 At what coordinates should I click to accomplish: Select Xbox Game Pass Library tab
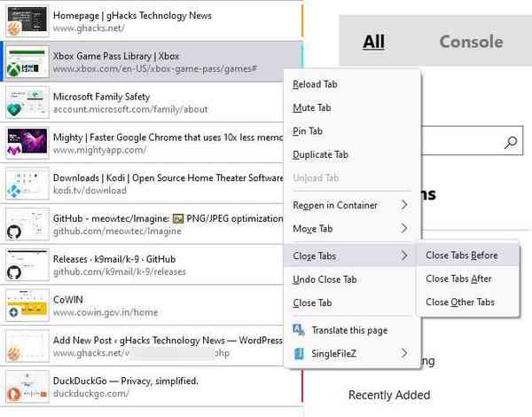pyautogui.click(x=152, y=61)
